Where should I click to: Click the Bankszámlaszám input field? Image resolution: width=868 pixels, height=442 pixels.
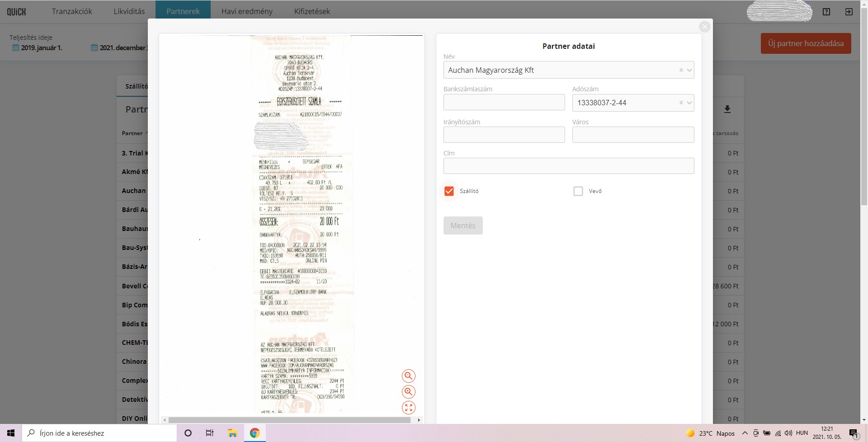coord(504,102)
